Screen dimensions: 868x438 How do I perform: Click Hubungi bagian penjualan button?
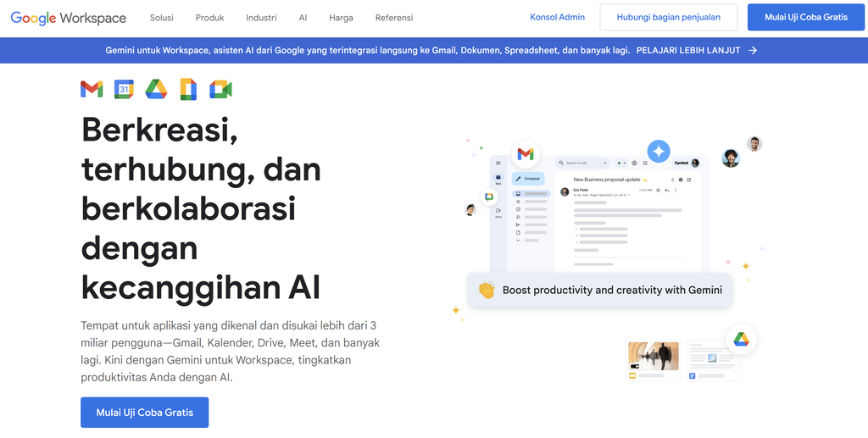[x=669, y=17]
